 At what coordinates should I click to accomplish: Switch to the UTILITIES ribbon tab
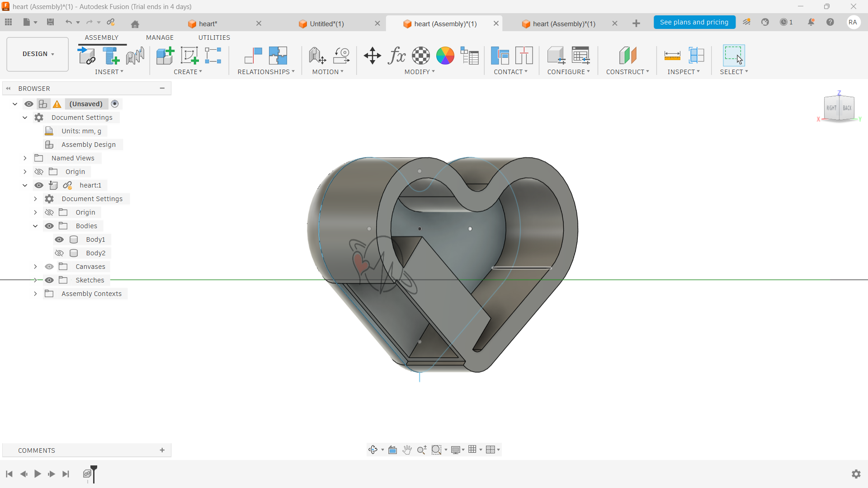pos(214,38)
